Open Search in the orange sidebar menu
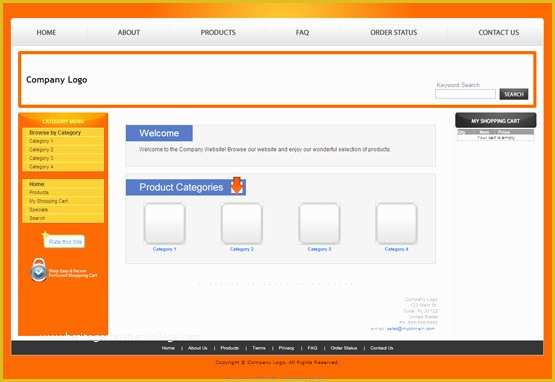555x382 pixels. (37, 218)
